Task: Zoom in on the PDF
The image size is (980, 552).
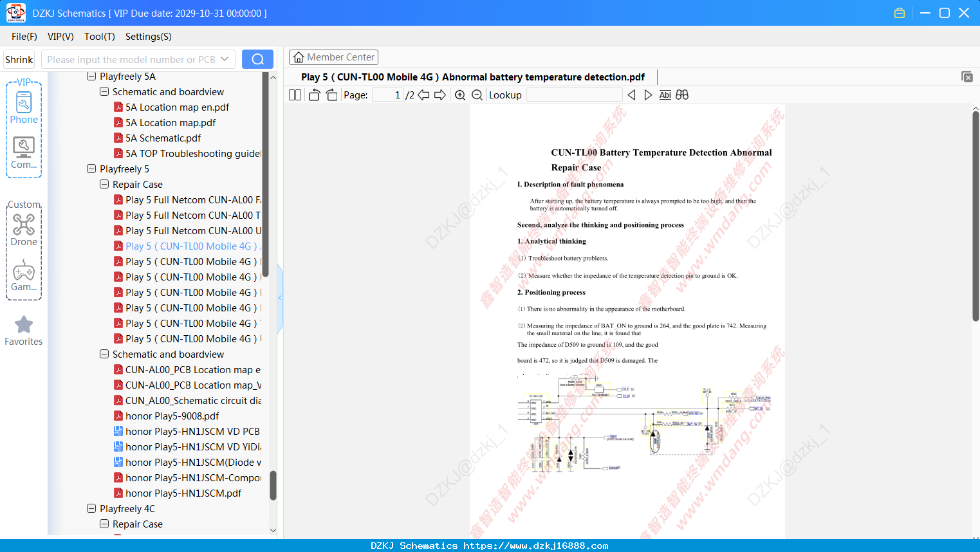Action: pos(460,95)
